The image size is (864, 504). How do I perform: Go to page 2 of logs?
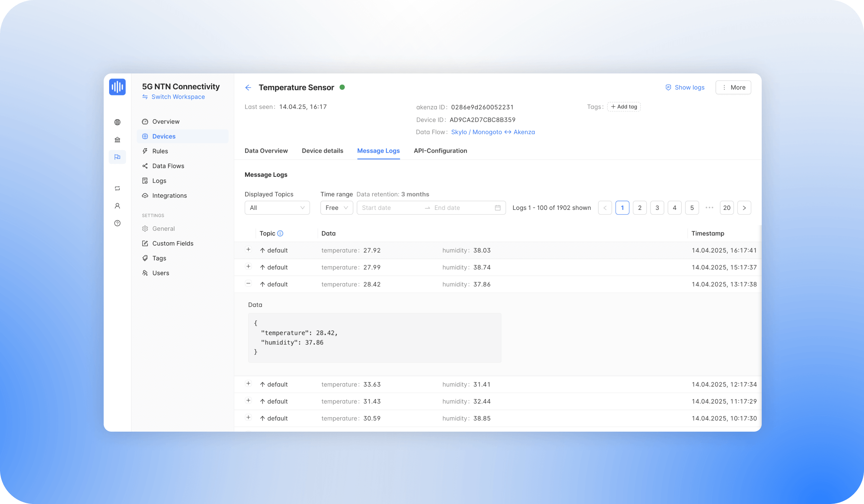pos(640,208)
